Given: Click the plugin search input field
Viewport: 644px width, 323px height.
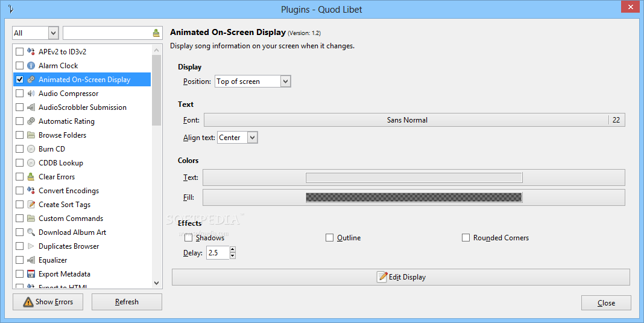Looking at the screenshot, I should point(107,33).
